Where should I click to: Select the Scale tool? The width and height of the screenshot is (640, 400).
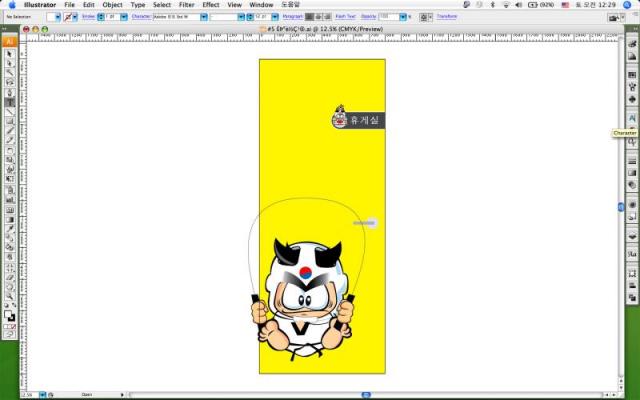click(10, 160)
